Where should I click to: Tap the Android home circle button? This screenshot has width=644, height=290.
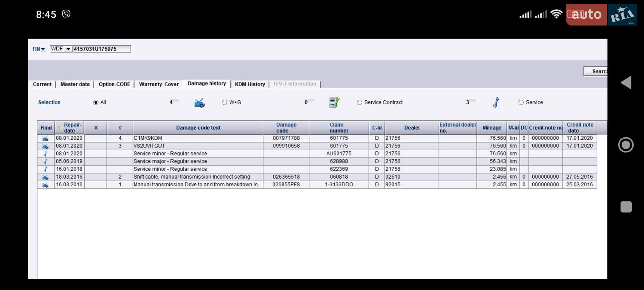click(626, 145)
